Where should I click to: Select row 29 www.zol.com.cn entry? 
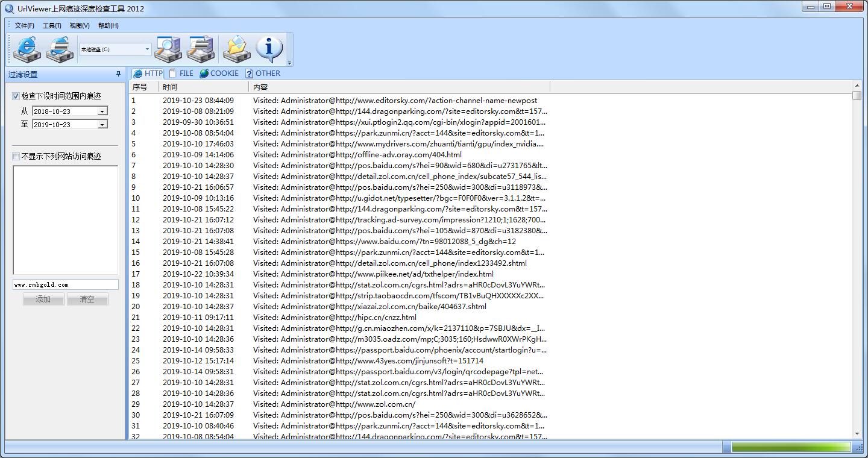(x=339, y=404)
